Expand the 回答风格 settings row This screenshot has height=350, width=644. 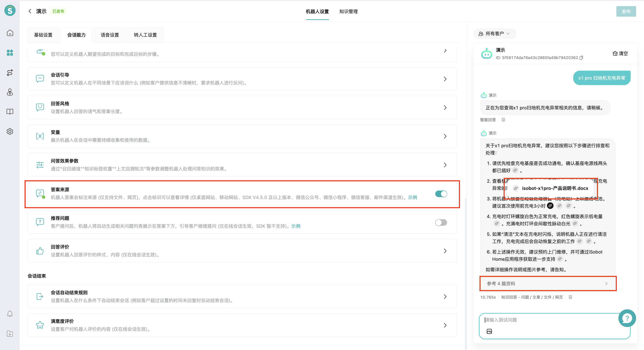445,108
